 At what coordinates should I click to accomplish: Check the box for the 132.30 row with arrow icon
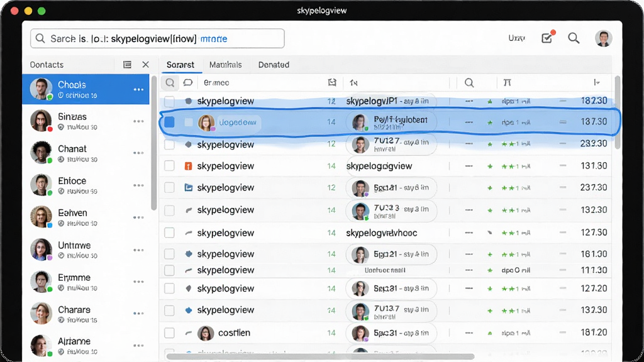pyautogui.click(x=169, y=210)
